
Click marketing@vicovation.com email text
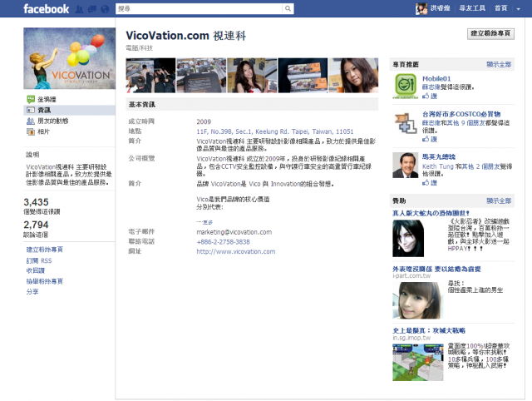coord(234,232)
